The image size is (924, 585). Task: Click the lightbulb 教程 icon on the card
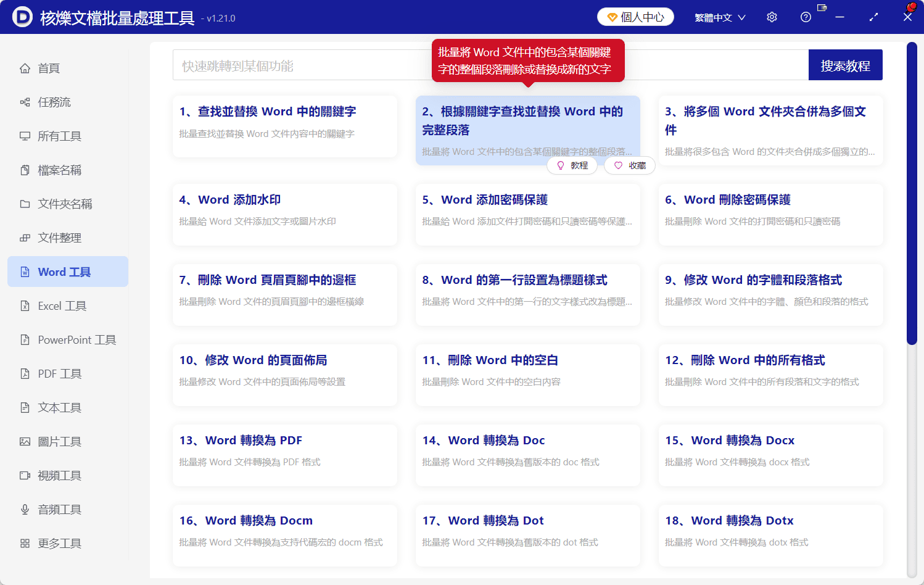coord(560,165)
